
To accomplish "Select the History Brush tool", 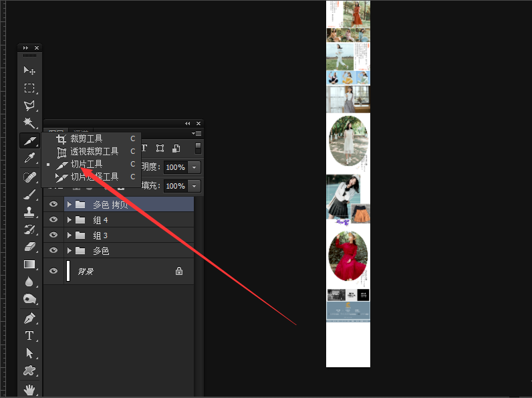I will coord(29,230).
